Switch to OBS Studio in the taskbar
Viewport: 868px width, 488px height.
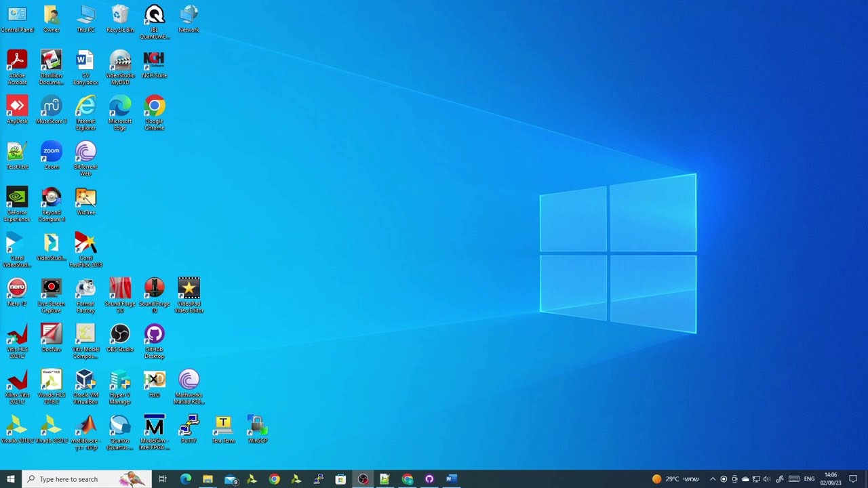(x=363, y=479)
